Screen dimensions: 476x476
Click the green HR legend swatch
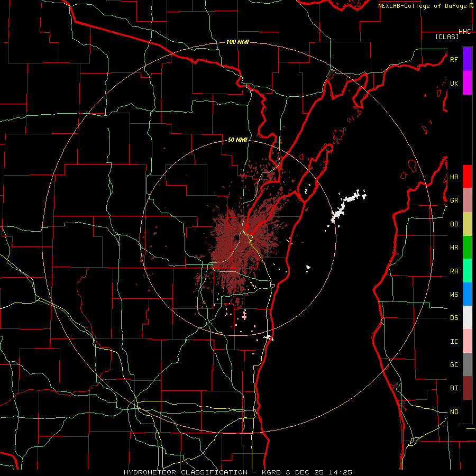tap(467, 248)
